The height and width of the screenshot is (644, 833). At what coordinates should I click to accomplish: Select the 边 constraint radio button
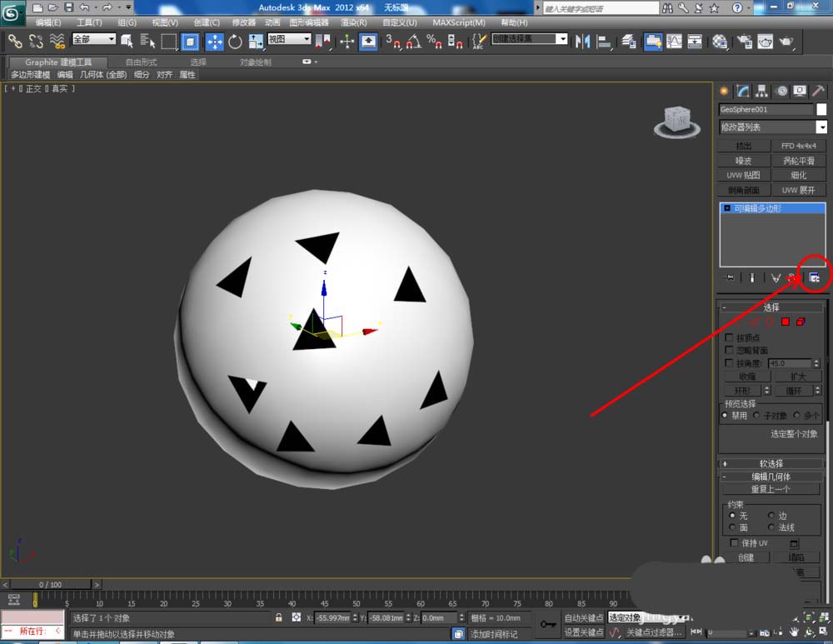pos(771,515)
